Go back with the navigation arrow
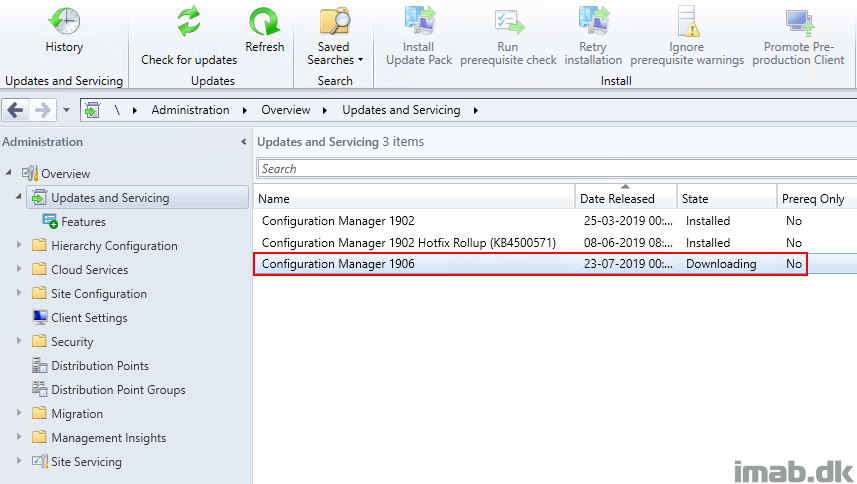The image size is (857, 484). click(x=15, y=110)
